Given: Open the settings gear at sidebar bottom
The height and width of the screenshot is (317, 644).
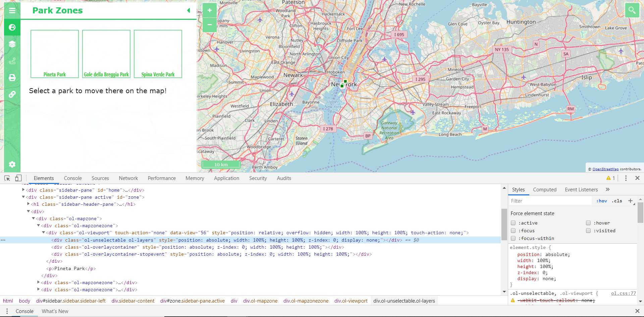Looking at the screenshot, I should tap(12, 164).
